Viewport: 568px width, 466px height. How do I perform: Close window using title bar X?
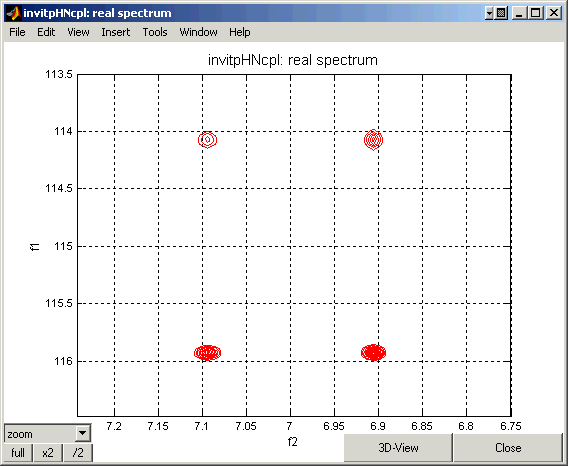pos(554,14)
